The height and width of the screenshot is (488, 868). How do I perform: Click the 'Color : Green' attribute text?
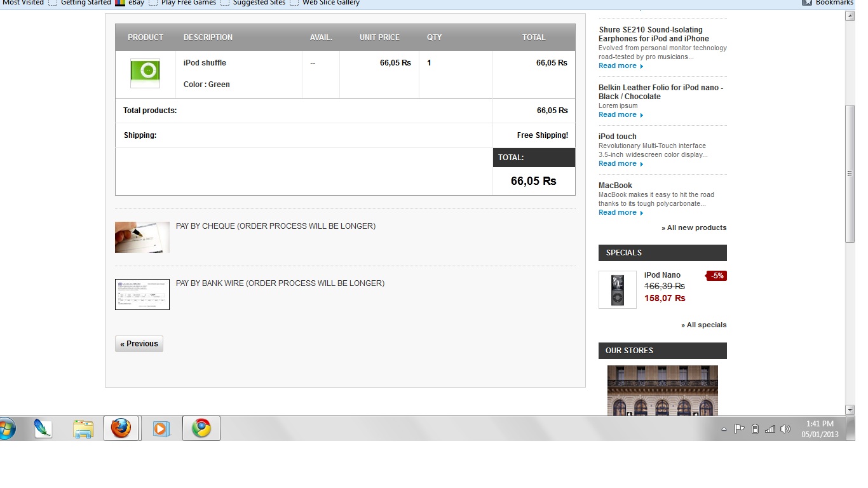coord(207,85)
